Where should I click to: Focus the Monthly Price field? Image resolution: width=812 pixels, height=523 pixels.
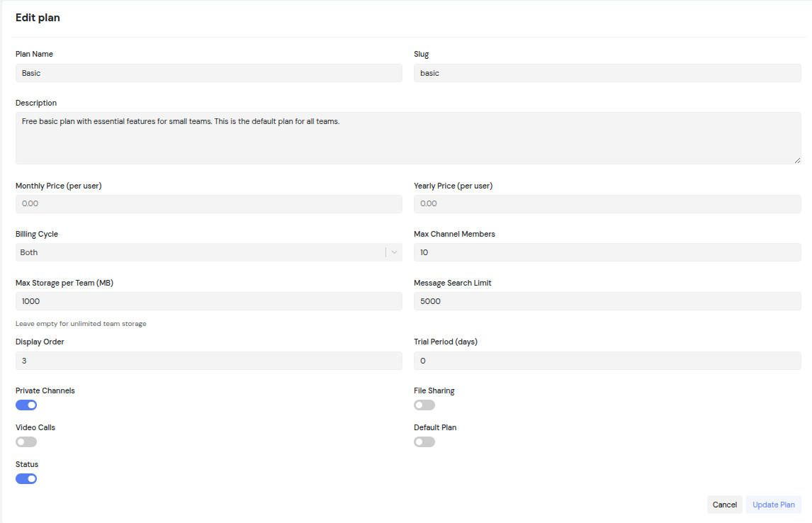[x=208, y=203]
